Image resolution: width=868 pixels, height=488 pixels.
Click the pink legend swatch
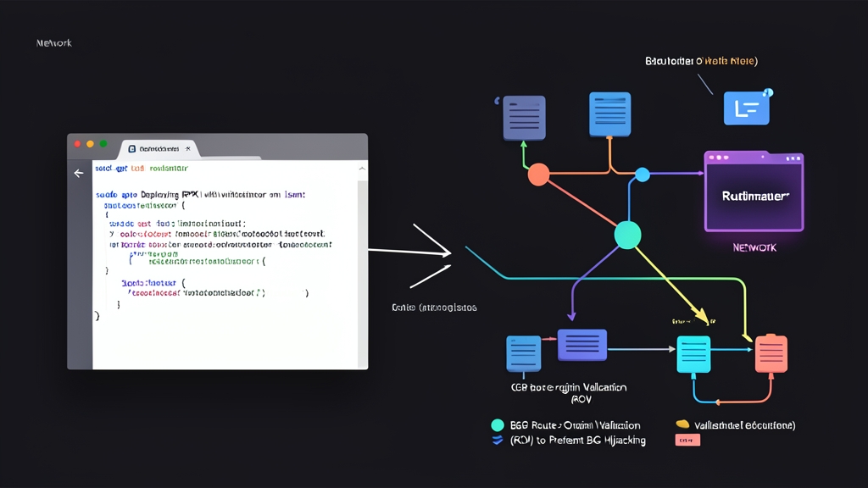click(x=687, y=440)
